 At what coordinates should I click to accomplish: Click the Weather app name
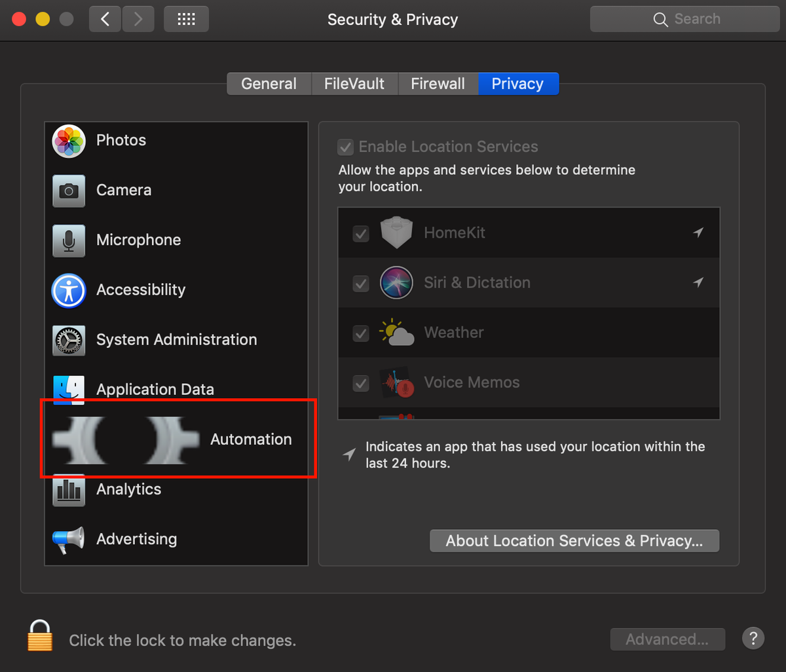[454, 332]
